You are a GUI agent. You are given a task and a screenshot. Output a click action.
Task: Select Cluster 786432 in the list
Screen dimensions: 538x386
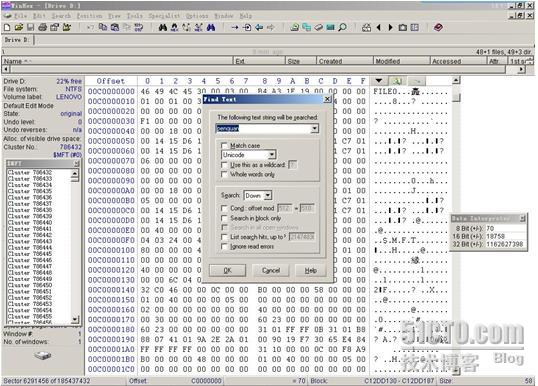click(30, 173)
